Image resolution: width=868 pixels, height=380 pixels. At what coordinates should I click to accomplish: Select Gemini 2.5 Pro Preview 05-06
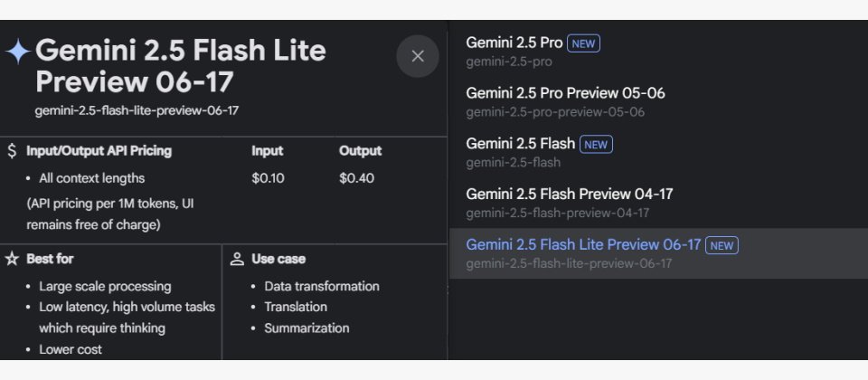(565, 93)
